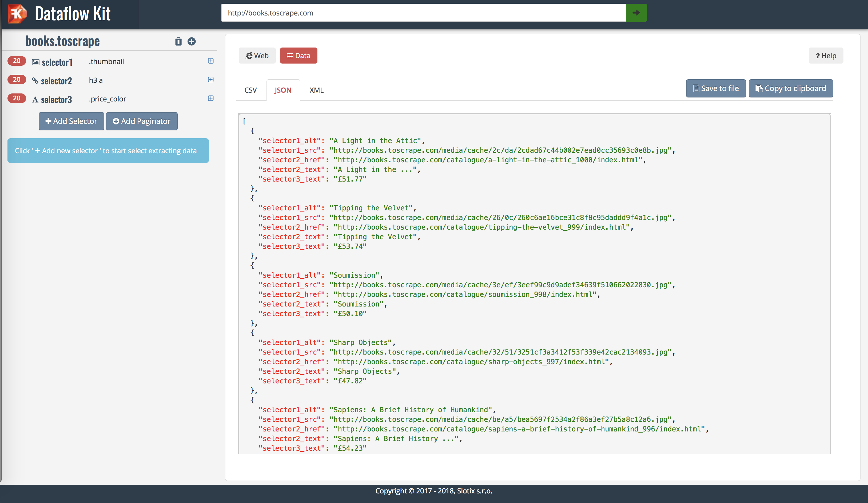
Task: Add a new selector
Action: tap(71, 121)
